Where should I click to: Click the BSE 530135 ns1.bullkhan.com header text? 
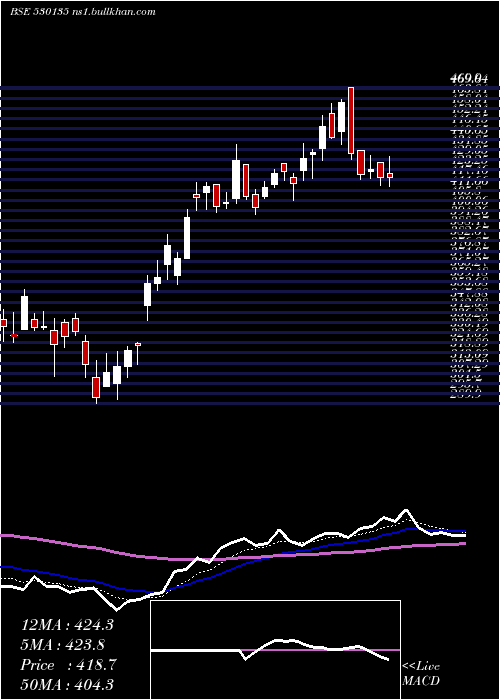point(83,12)
